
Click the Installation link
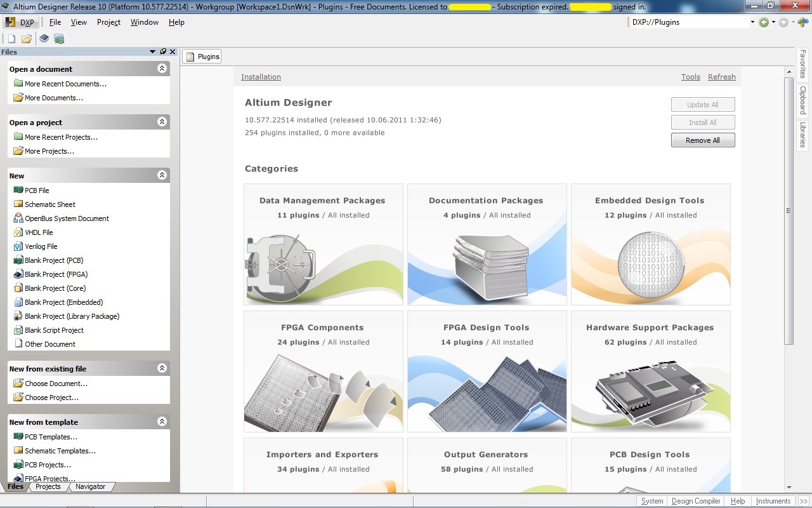click(x=261, y=77)
